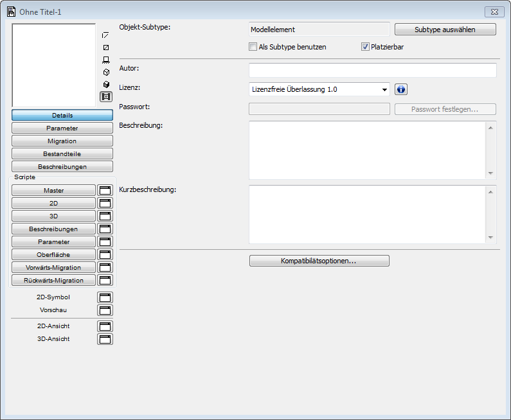511x420 pixels.
Task: Select the 3D wireframe preview icon
Action: [106, 73]
